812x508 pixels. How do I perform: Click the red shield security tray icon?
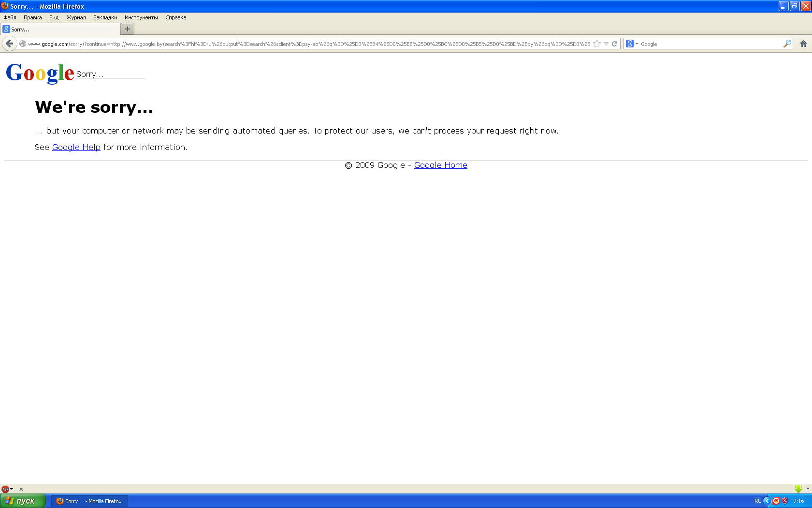(x=785, y=501)
